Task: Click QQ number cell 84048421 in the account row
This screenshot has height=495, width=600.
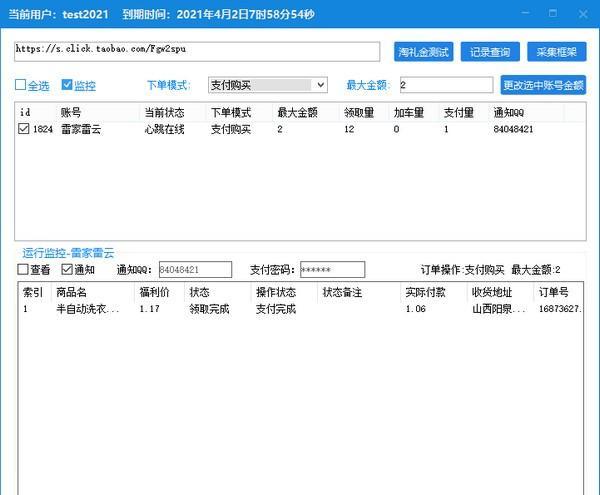Action: [513, 129]
